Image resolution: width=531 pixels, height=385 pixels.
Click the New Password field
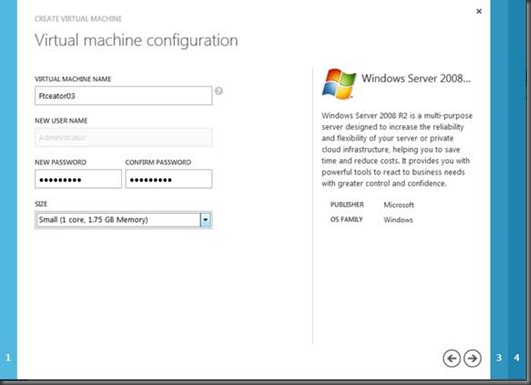(78, 179)
